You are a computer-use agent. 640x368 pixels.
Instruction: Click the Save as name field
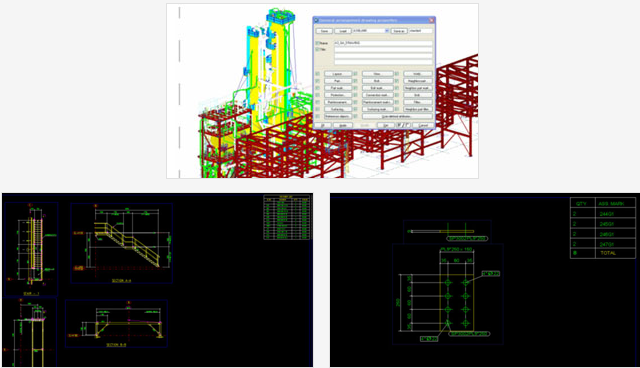coord(420,31)
